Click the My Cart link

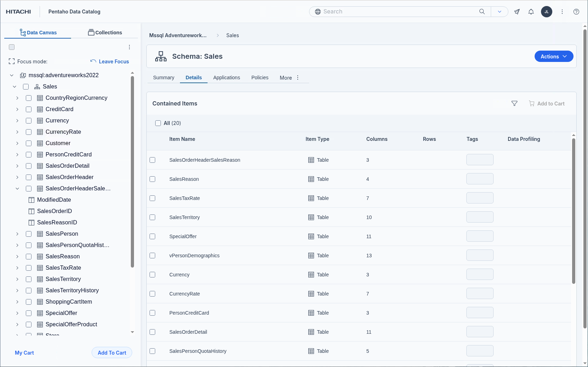pyautogui.click(x=24, y=353)
